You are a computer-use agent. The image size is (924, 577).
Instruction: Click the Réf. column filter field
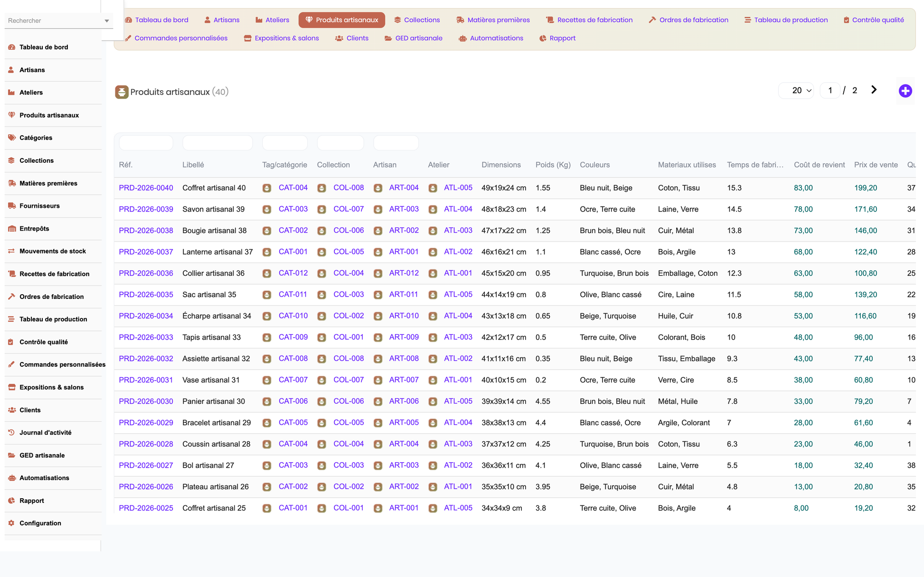[146, 143]
